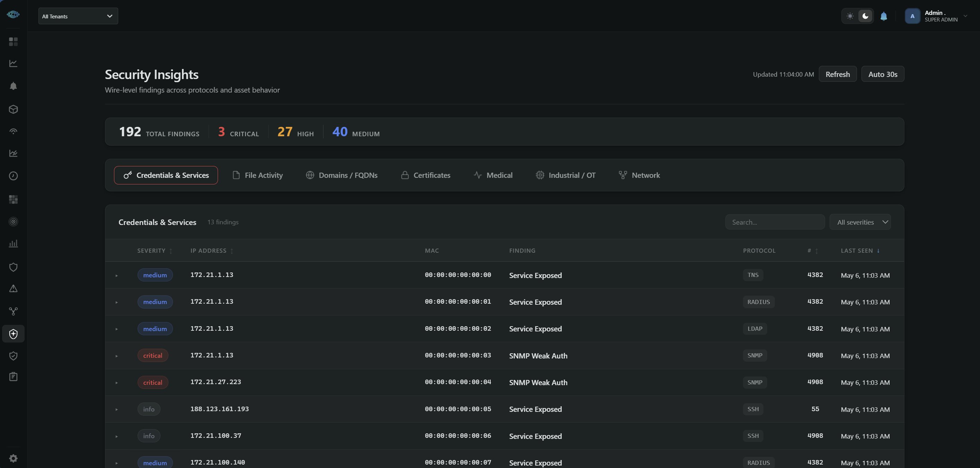Switch to the Domains / FQDNs tab
Screen dimensions: 980x468
click(342, 175)
